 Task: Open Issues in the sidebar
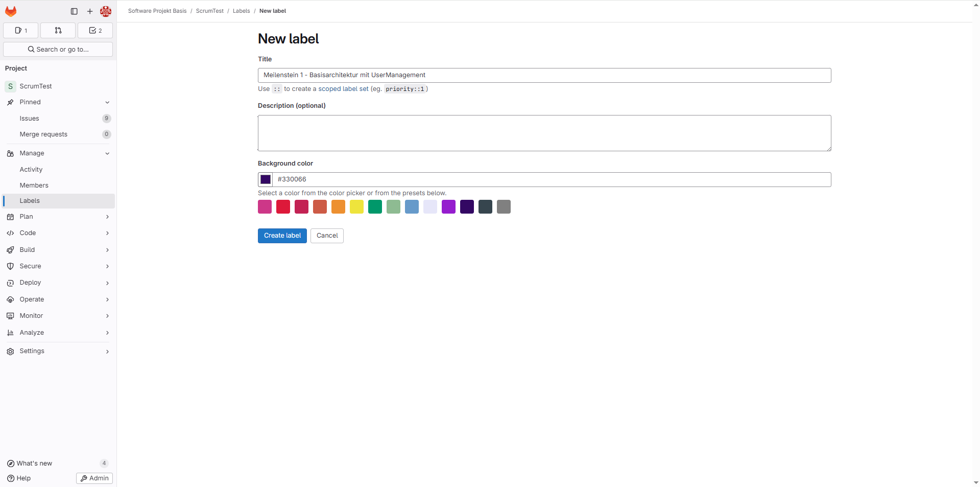point(30,119)
